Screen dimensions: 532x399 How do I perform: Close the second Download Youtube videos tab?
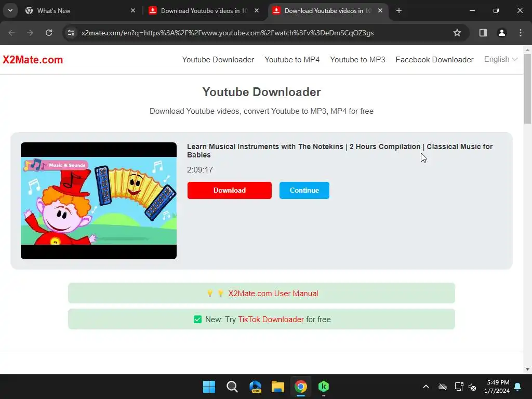coord(257,10)
